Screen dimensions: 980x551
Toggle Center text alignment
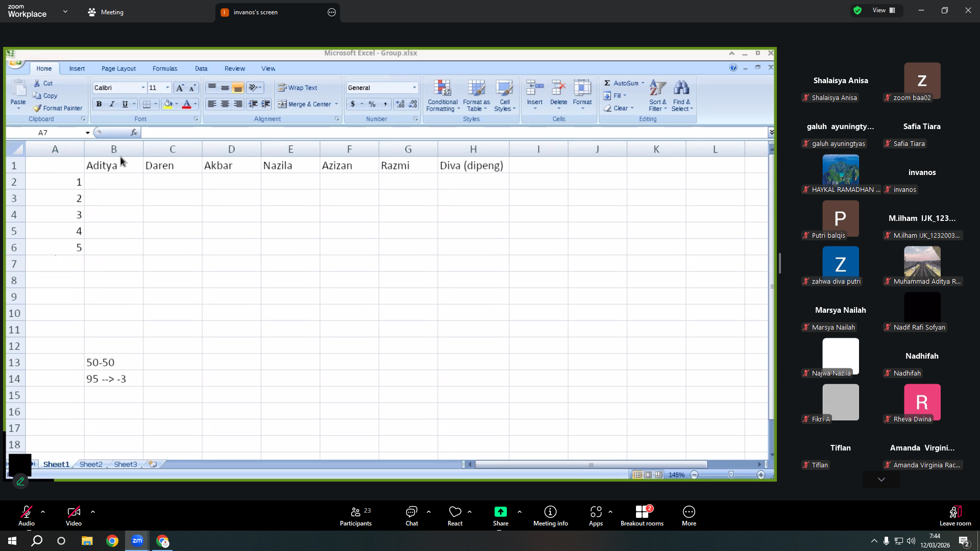225,104
